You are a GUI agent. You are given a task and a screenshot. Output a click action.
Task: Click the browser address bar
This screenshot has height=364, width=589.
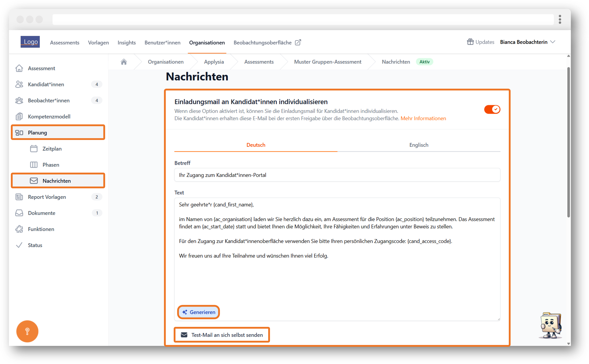pos(303,19)
